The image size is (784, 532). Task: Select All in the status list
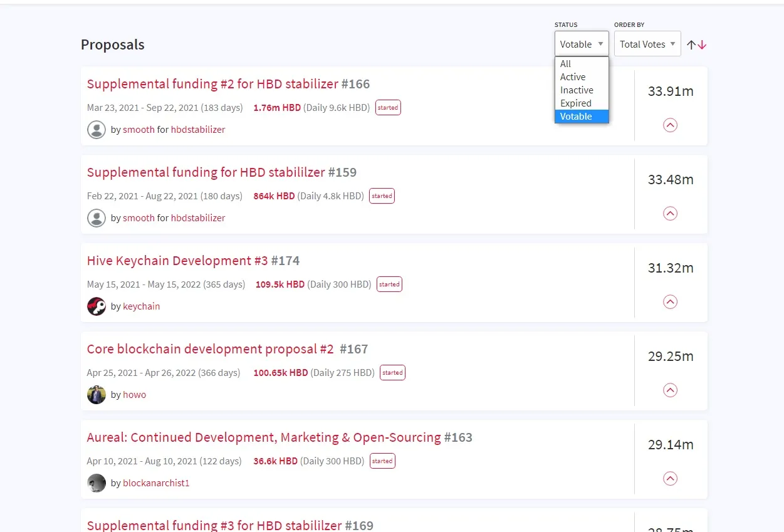point(582,64)
